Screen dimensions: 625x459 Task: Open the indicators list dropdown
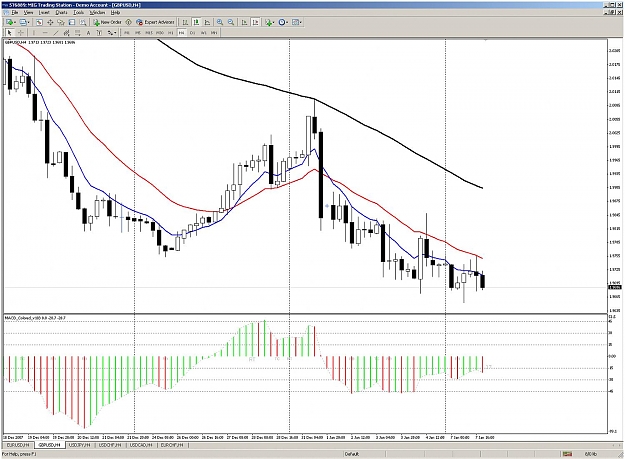tap(270, 22)
